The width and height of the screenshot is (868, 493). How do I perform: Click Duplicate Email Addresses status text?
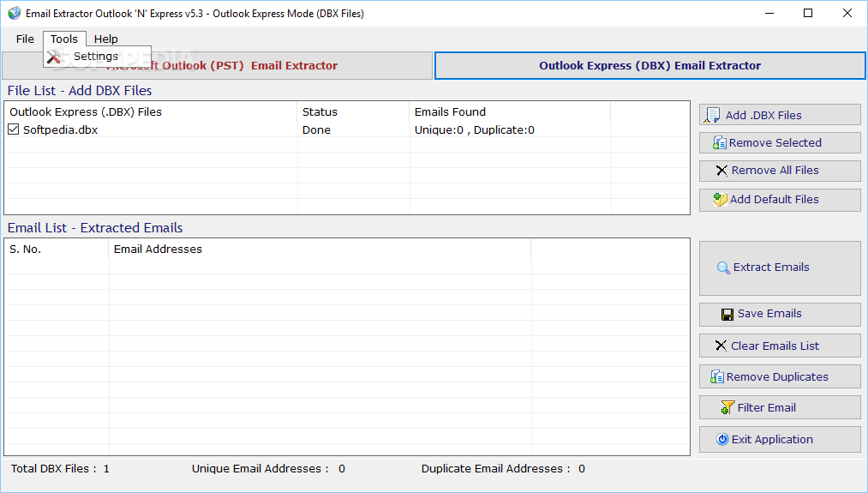click(x=503, y=469)
